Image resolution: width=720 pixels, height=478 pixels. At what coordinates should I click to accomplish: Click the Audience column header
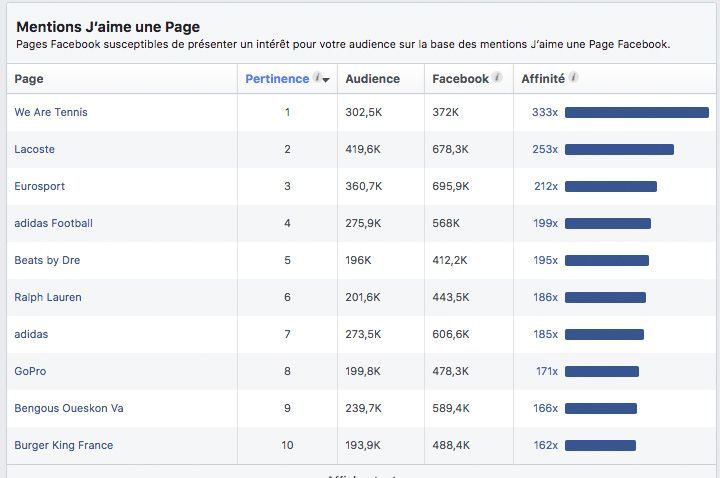pos(372,79)
